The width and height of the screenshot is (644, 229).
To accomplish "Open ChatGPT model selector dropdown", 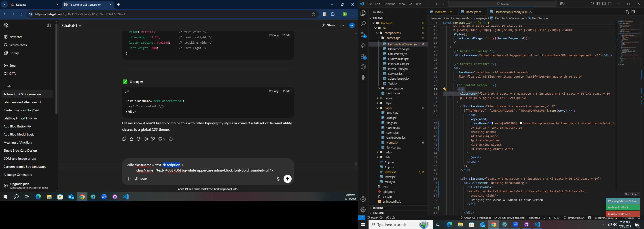I will 72,25.
